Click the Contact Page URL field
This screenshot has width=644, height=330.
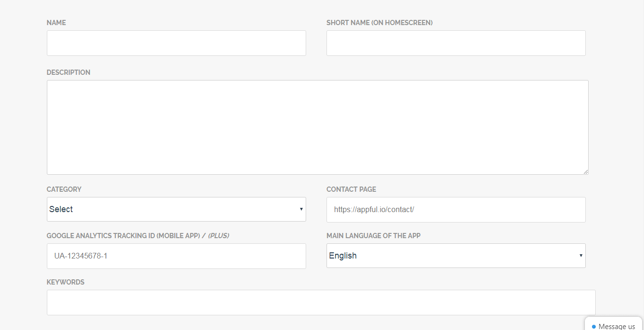tap(456, 209)
